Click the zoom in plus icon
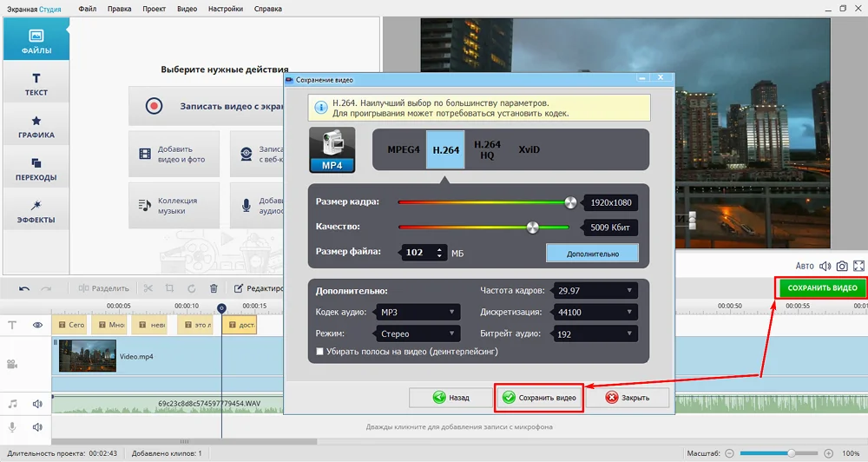The height and width of the screenshot is (462, 868). (828, 453)
